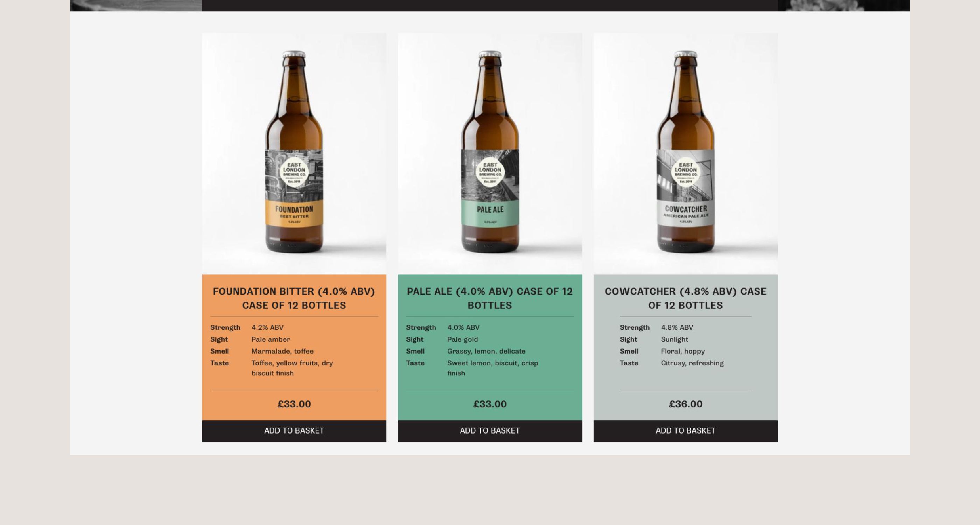
Task: Add Cowcatcher case to basket
Action: [x=686, y=430]
